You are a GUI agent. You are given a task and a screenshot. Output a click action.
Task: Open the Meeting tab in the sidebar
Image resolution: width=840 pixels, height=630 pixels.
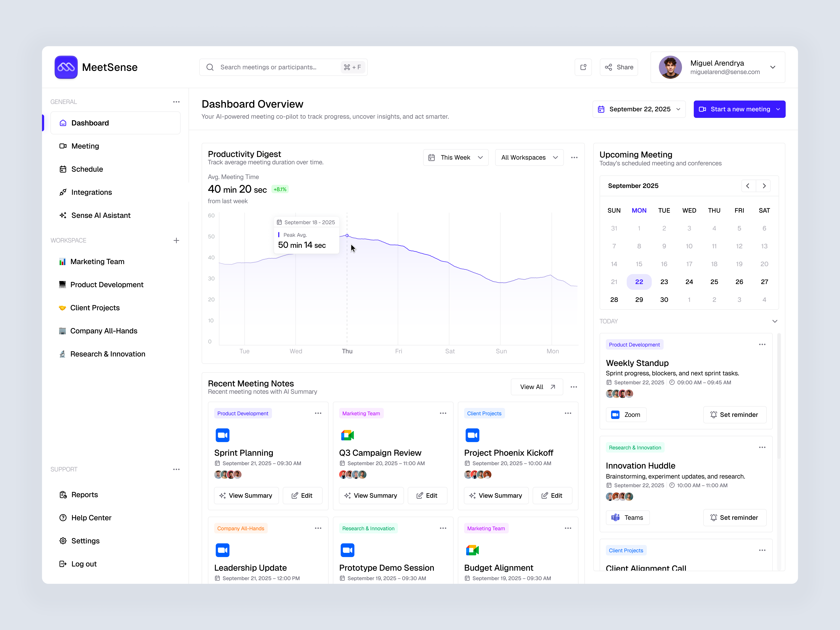coord(85,146)
